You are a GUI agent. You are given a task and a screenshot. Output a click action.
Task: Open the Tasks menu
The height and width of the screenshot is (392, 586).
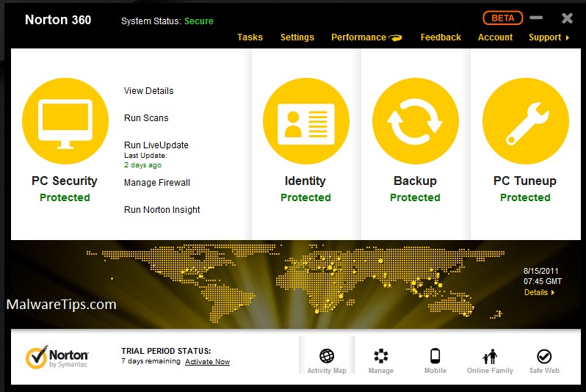pyautogui.click(x=250, y=37)
